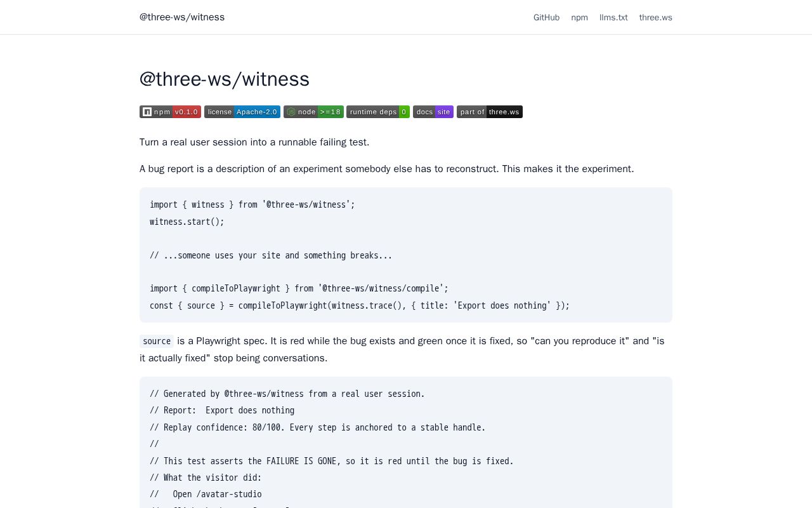Screen dimensions: 812x508
Task: Click the Node.js hexagon icon in badge
Action: (291, 112)
